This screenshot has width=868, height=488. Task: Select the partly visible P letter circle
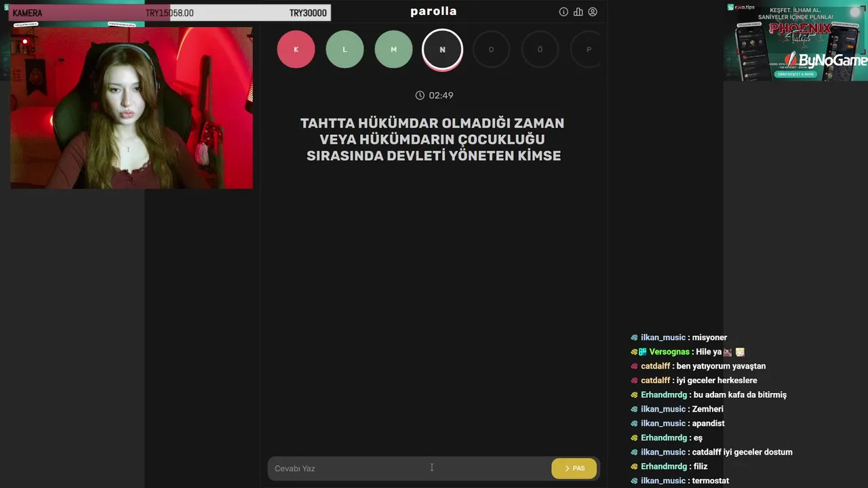tap(586, 49)
